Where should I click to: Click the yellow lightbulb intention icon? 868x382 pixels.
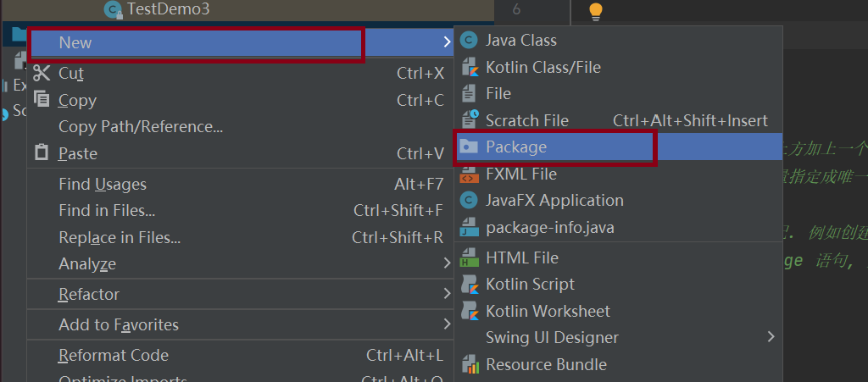[x=595, y=11]
